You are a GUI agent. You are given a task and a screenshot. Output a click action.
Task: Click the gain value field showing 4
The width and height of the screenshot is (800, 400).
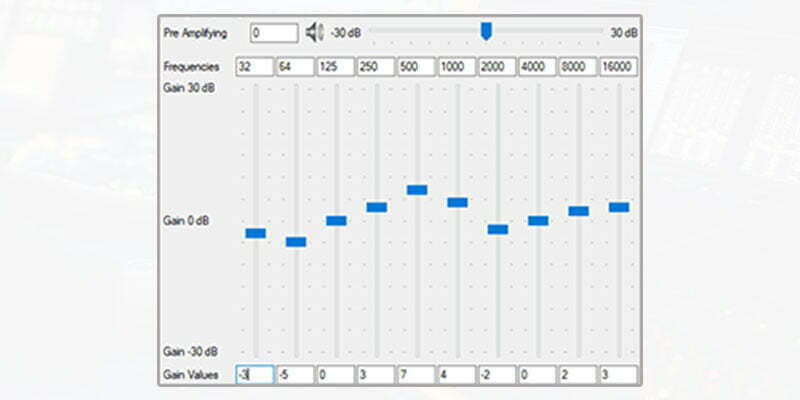tap(457, 375)
